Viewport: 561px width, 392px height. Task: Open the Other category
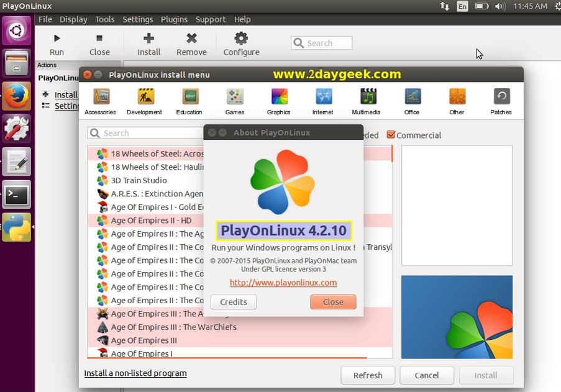tap(457, 102)
